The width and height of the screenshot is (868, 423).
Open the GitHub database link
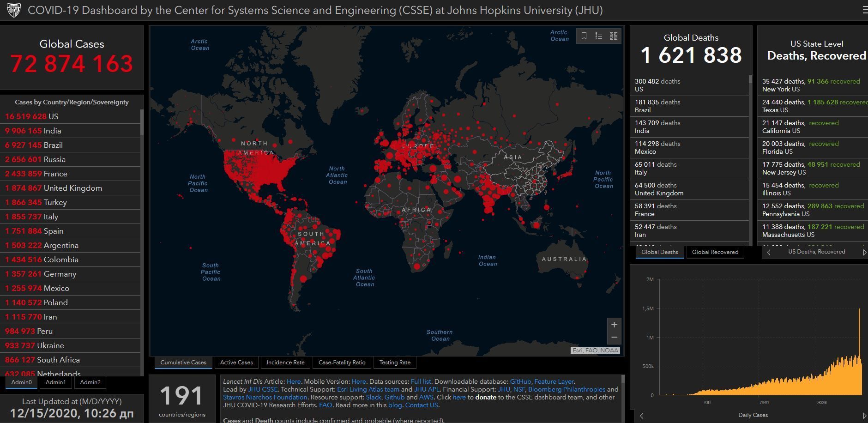tap(520, 381)
